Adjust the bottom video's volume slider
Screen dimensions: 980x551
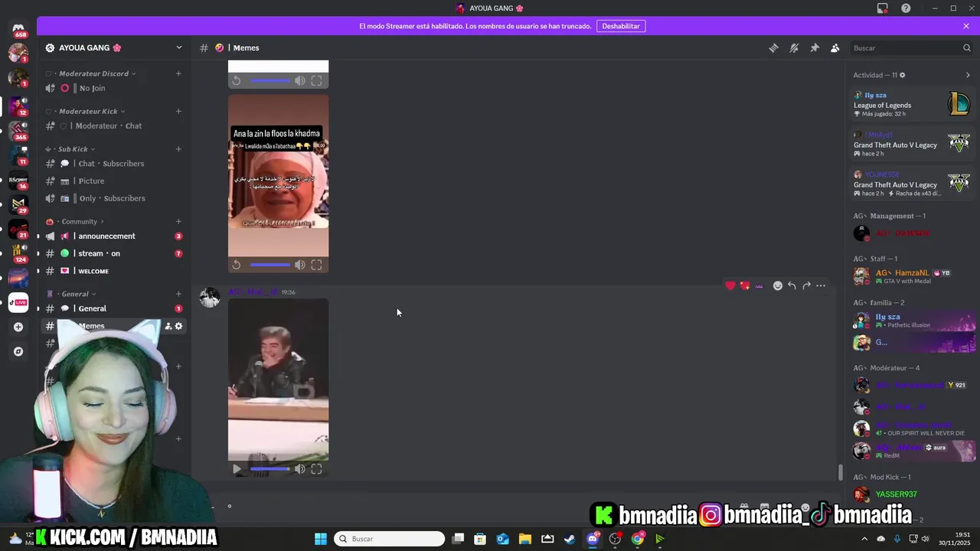(269, 469)
